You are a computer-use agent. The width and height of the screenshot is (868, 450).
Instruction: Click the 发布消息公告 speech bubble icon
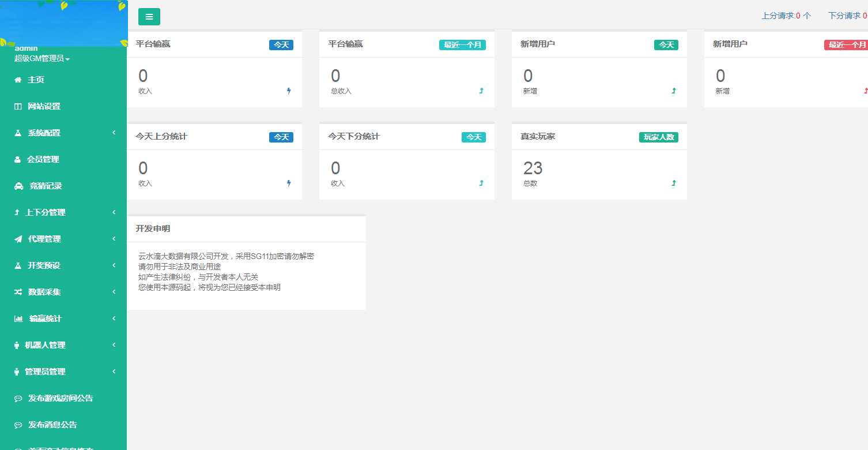(17, 425)
